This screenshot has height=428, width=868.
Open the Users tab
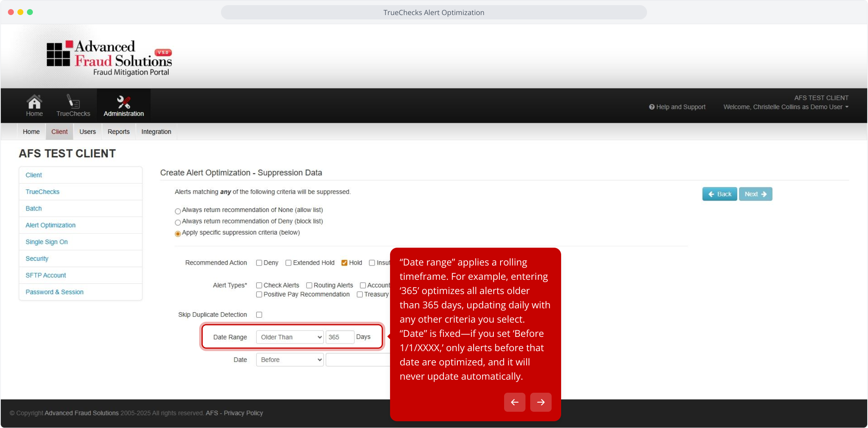tap(88, 132)
